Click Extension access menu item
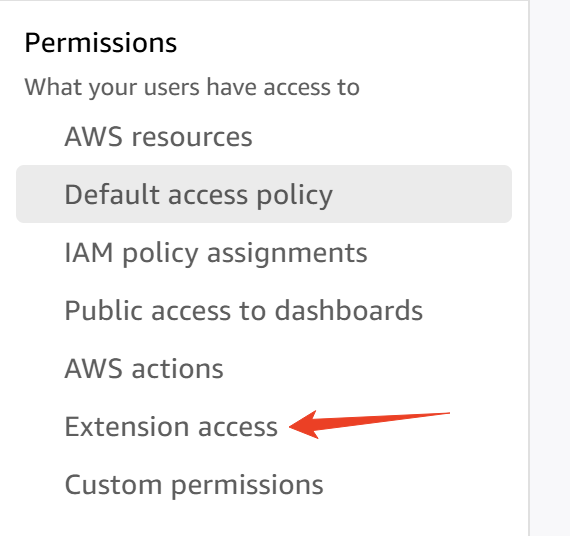The height and width of the screenshot is (536, 570). 171,426
